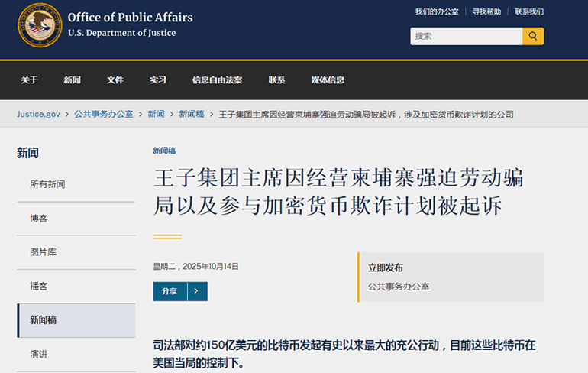
Task: Click the chevron arrow beside 分享
Action: click(x=196, y=291)
